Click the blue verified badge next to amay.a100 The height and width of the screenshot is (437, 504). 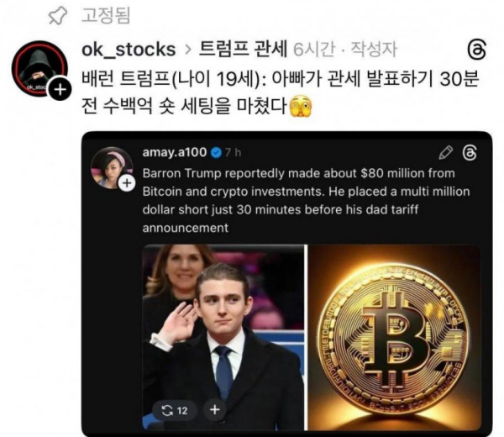tap(217, 152)
